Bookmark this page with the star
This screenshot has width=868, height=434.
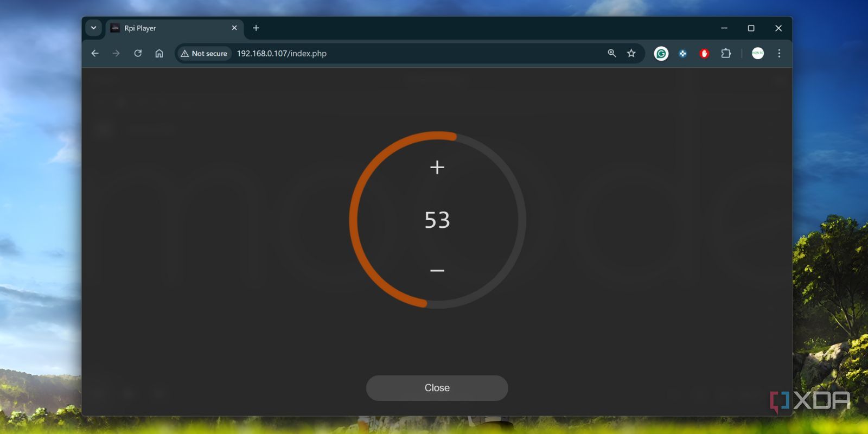[x=631, y=53]
